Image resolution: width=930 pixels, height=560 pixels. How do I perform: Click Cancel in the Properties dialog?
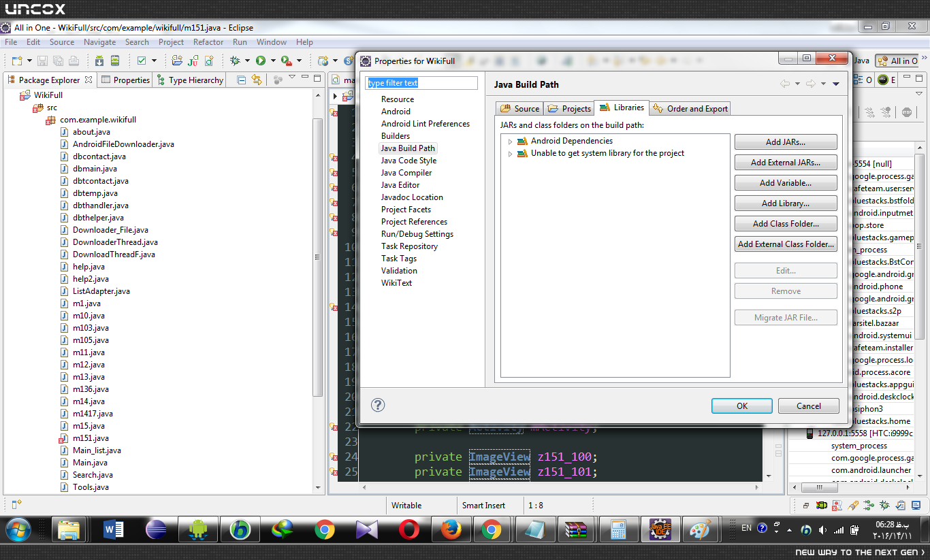pos(809,406)
